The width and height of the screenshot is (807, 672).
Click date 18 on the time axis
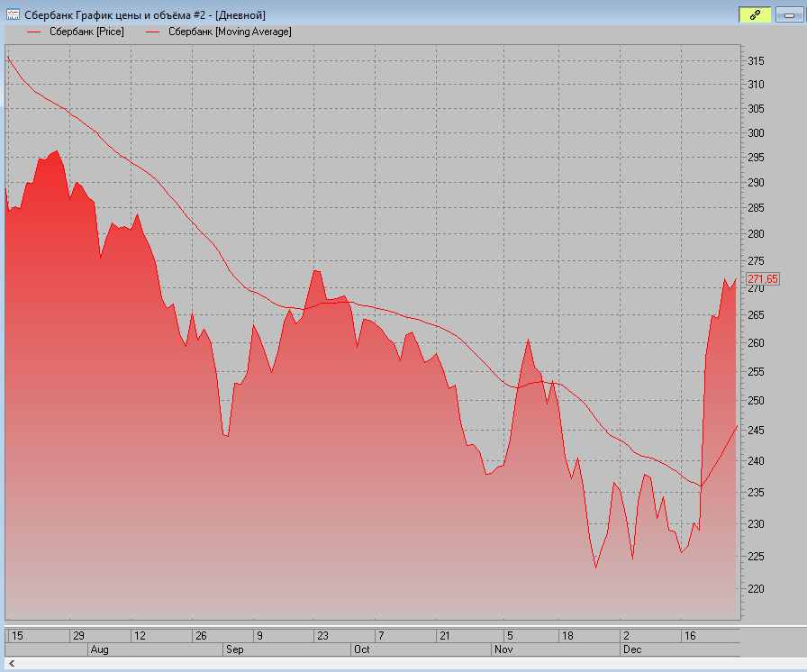coord(567,636)
